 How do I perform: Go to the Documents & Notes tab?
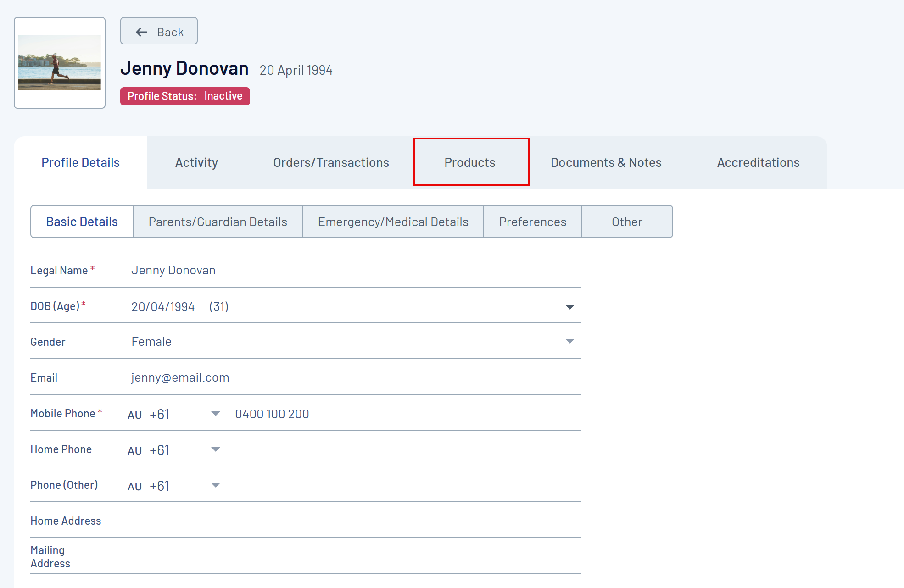(x=606, y=162)
